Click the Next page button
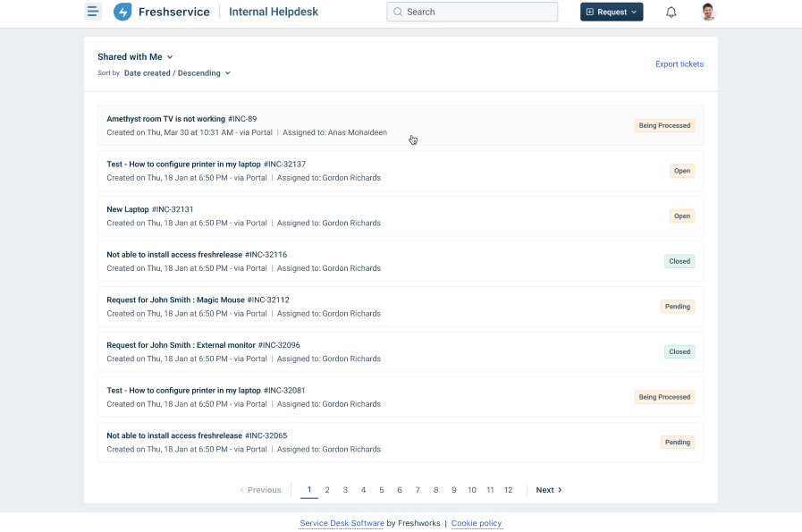Image resolution: width=802 pixels, height=532 pixels. pos(549,490)
